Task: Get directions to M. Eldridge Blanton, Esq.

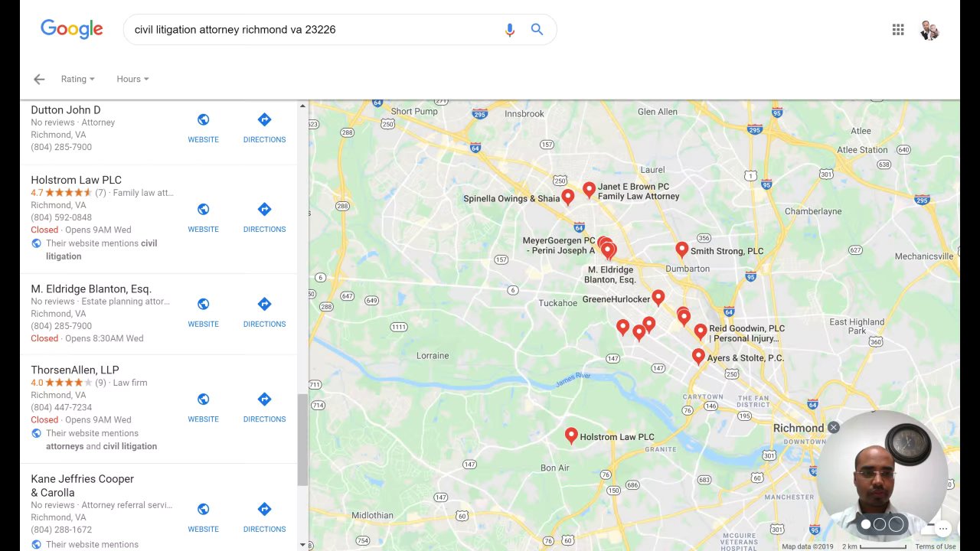Action: tap(264, 312)
